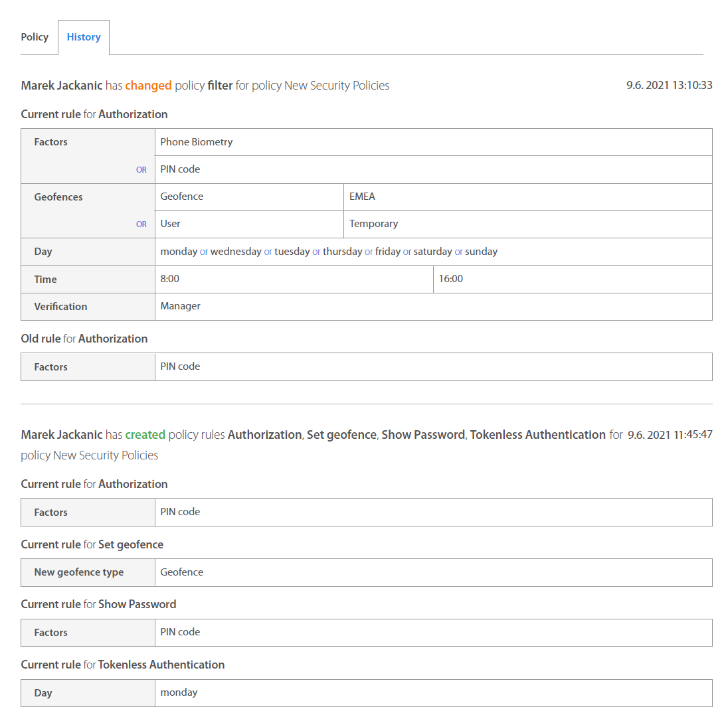Screen dimensions: 728x723
Task: Open New Security Policies link in created entry
Action: coord(106,455)
